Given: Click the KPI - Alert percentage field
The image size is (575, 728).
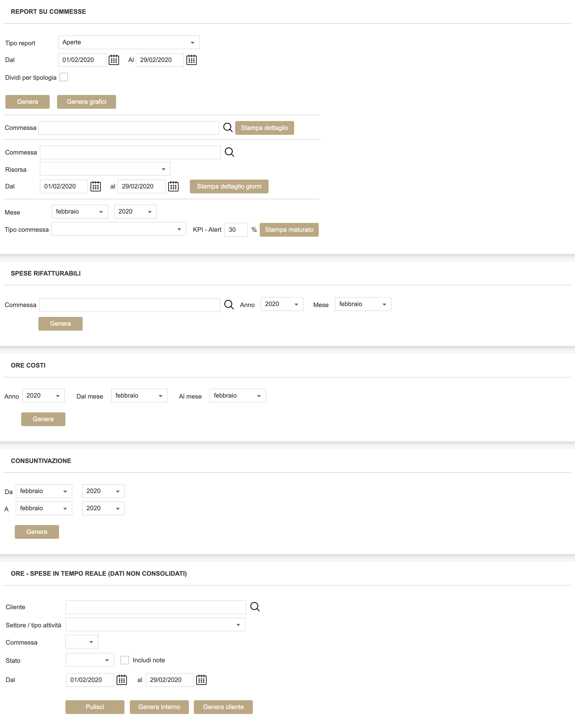Looking at the screenshot, I should click(236, 230).
